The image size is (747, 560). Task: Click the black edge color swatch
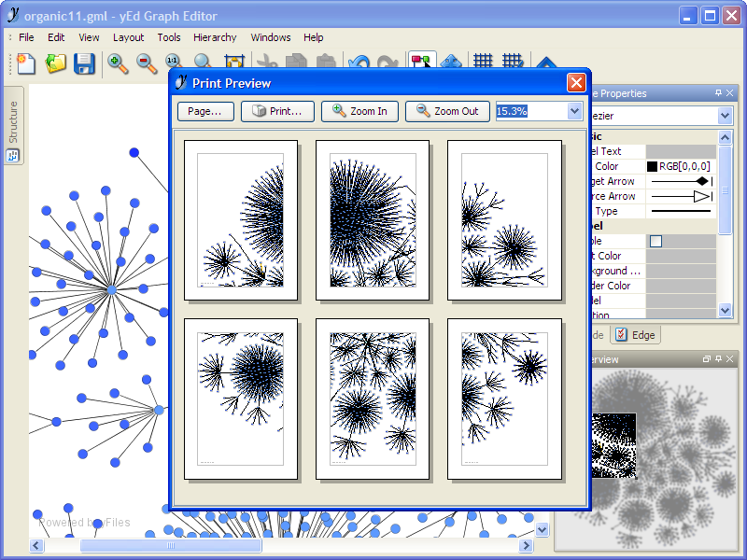652,166
